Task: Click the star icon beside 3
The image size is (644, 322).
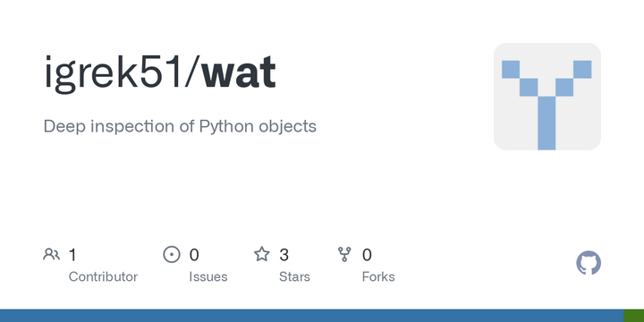Action: (x=261, y=254)
